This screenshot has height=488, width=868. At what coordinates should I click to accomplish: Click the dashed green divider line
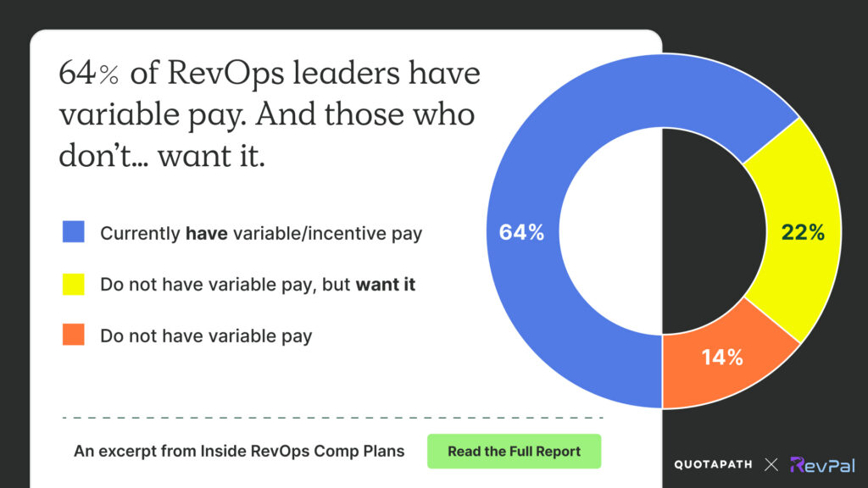[x=332, y=418]
